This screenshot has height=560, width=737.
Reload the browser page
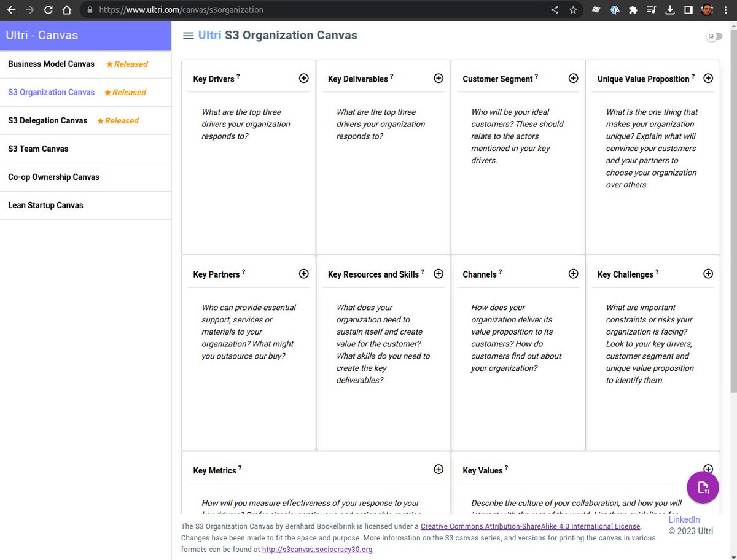[x=49, y=10]
